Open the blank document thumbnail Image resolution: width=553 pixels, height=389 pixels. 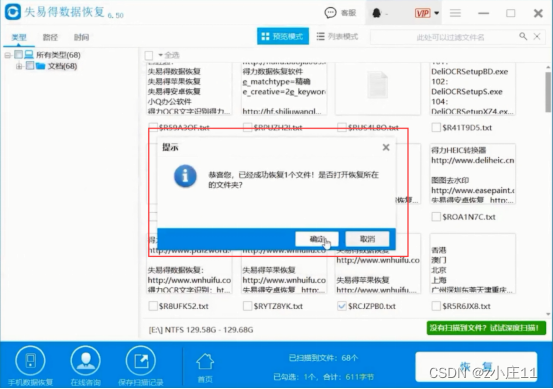click(x=378, y=89)
